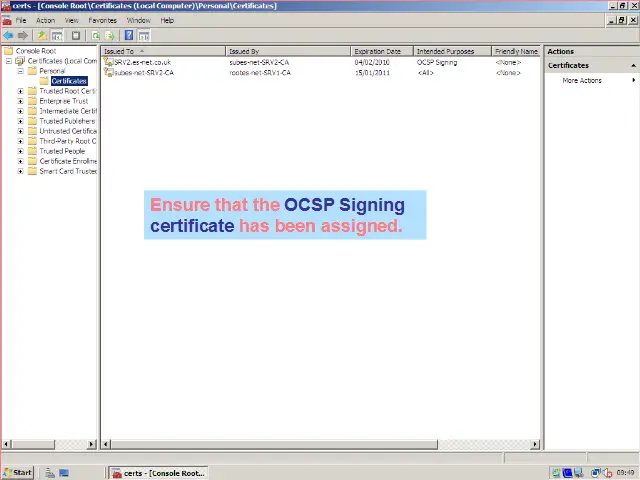Sort by Expiration Date column header
The image size is (640, 480).
coord(378,51)
